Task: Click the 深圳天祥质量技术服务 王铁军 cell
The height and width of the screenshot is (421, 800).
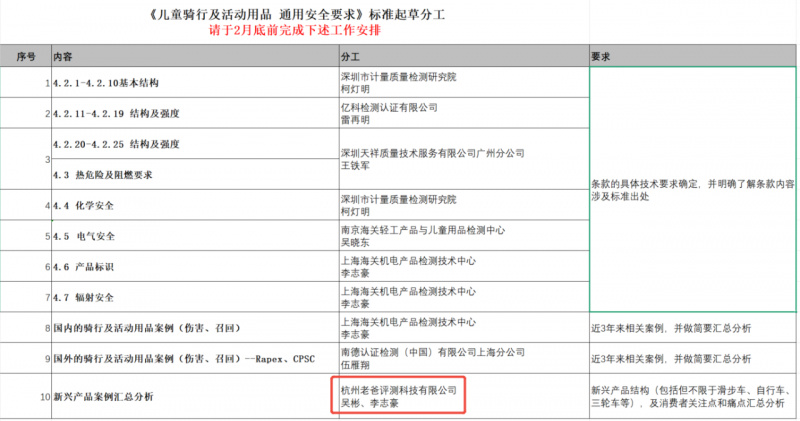Action: (430, 160)
